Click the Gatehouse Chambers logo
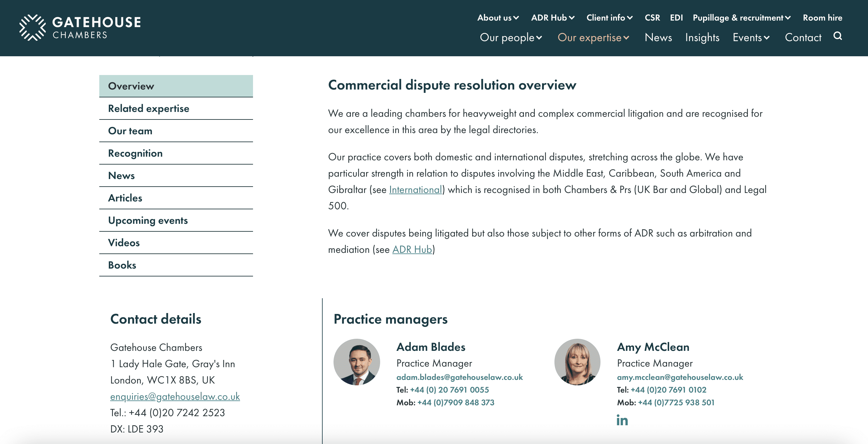Screen dimensions: 868x444 [x=80, y=28]
